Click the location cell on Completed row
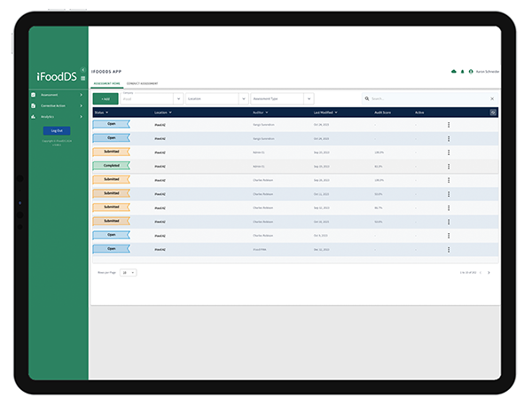Screen dimensions: 532x405 click(x=160, y=167)
